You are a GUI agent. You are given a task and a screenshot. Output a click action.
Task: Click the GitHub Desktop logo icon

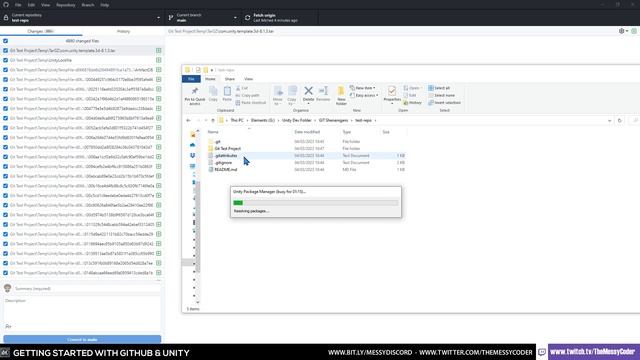6,5
